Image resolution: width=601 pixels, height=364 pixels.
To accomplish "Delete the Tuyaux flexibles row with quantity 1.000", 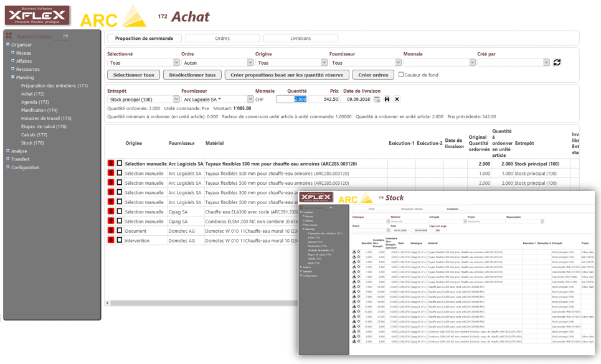I will [x=111, y=173].
